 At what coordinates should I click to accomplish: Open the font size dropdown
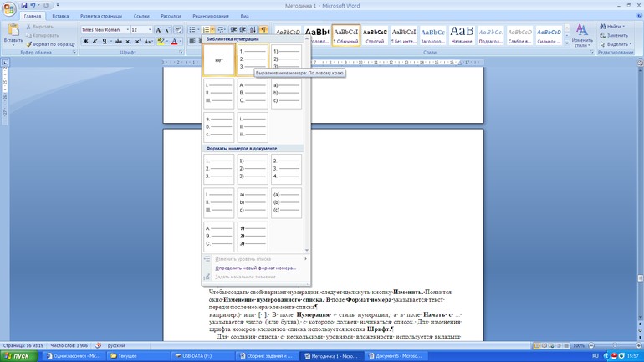150,30
